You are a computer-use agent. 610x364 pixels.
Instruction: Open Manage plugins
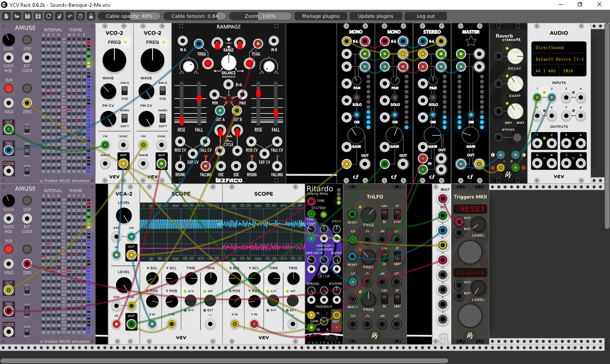coord(321,16)
